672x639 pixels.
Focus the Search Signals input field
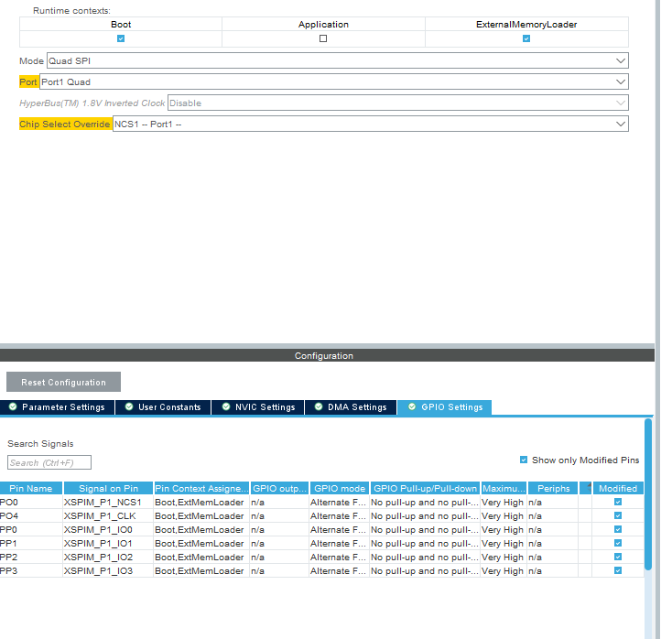click(49, 462)
